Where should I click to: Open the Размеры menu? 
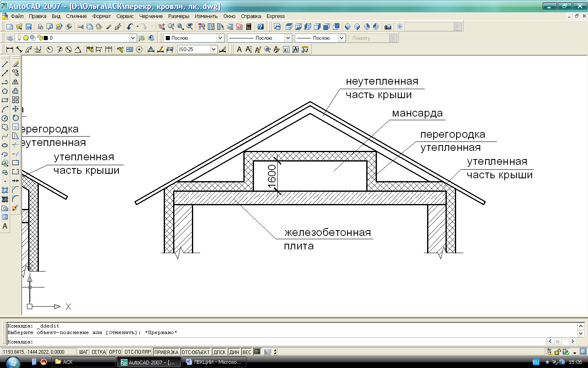tap(178, 16)
